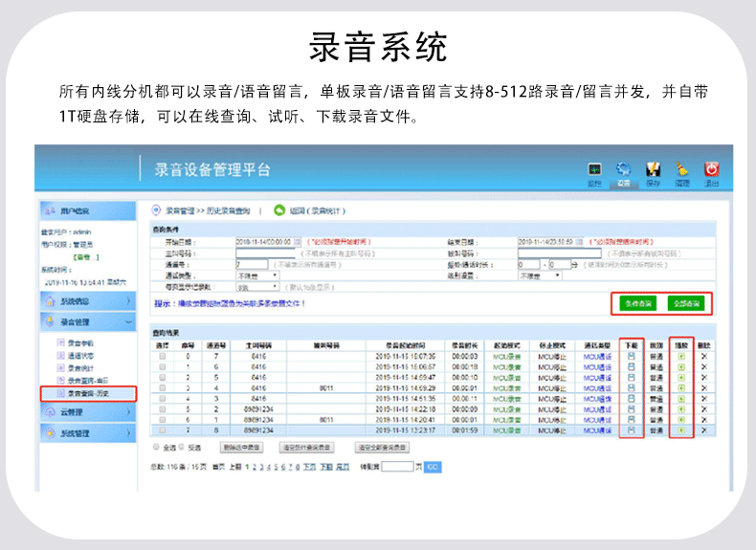This screenshot has width=756, height=550.
Task: Tick the checkbox for row number 0
Action: pos(163,356)
